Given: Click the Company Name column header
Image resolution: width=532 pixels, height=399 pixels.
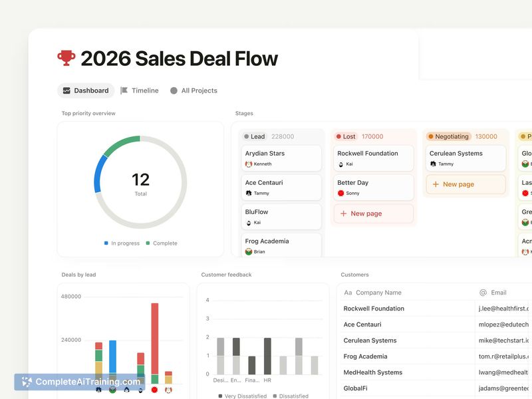Looking at the screenshot, I should pyautogui.click(x=372, y=293).
